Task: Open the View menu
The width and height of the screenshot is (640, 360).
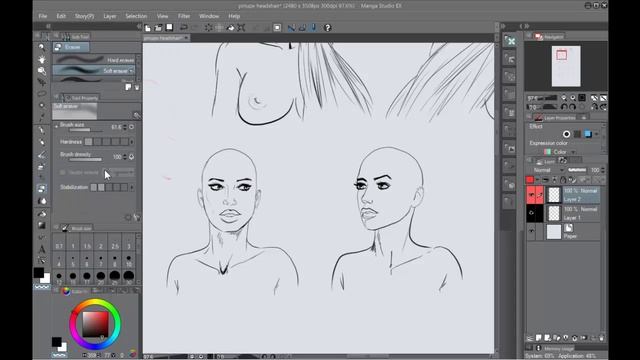Action: click(162, 16)
